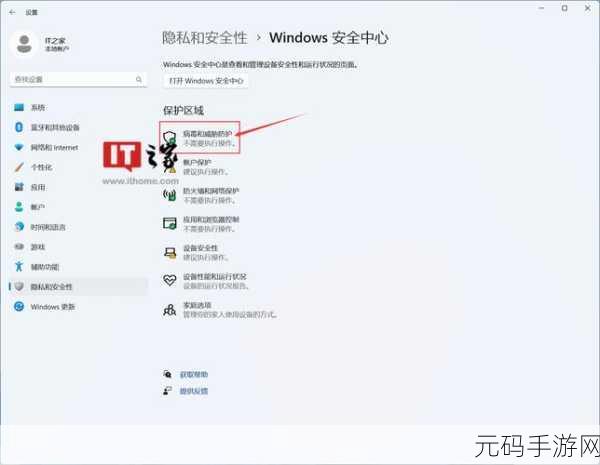The image size is (600, 465).
Task: Click the 打开 Windows 安全中心 button
Action: [206, 81]
